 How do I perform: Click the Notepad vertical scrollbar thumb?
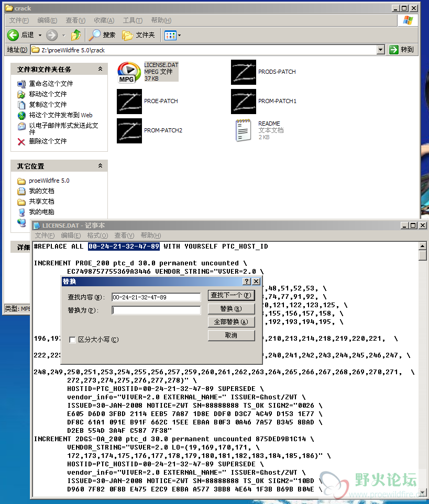coord(423,255)
